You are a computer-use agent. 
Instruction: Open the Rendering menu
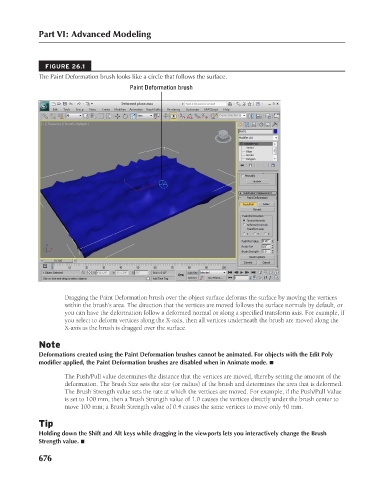173,109
